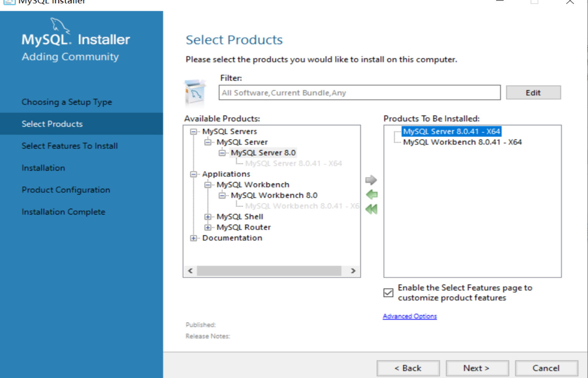Go to Choosing a Setup Type step

coord(67,102)
